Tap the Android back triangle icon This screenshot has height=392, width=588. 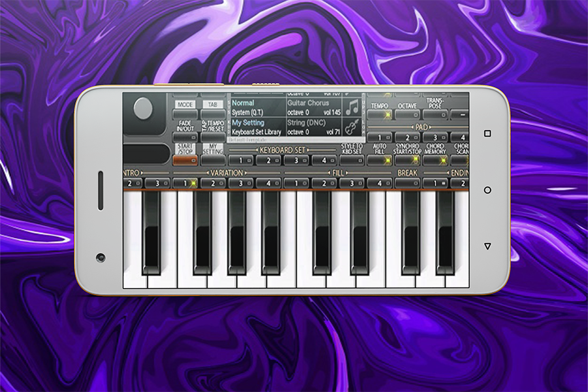[487, 246]
